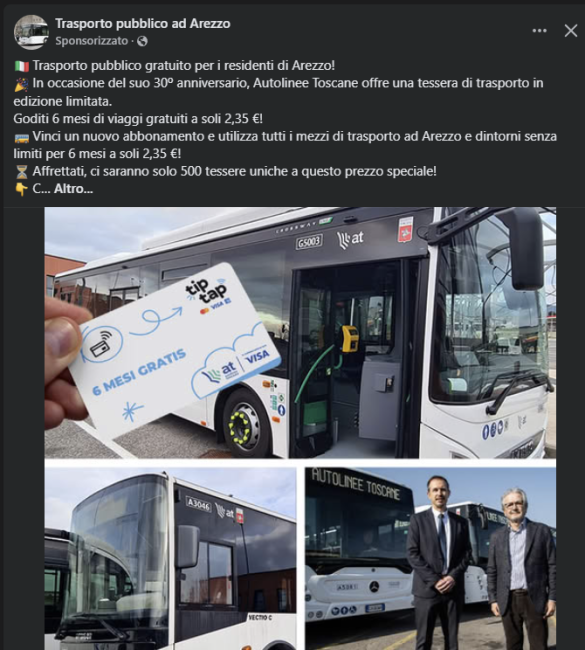Click the G5003 number plate on the bus
585x650 pixels.
tap(309, 242)
